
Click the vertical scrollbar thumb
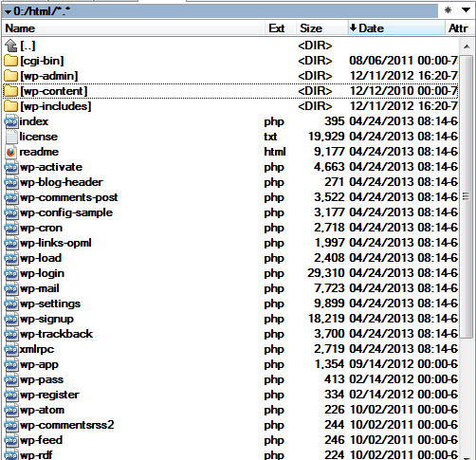467,196
